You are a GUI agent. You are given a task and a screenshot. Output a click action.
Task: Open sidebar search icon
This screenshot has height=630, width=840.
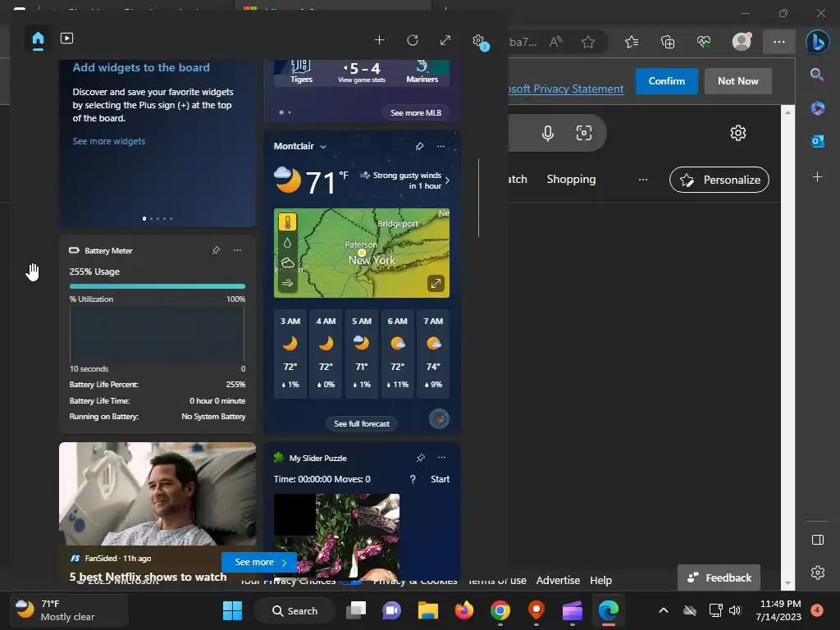[x=817, y=75]
